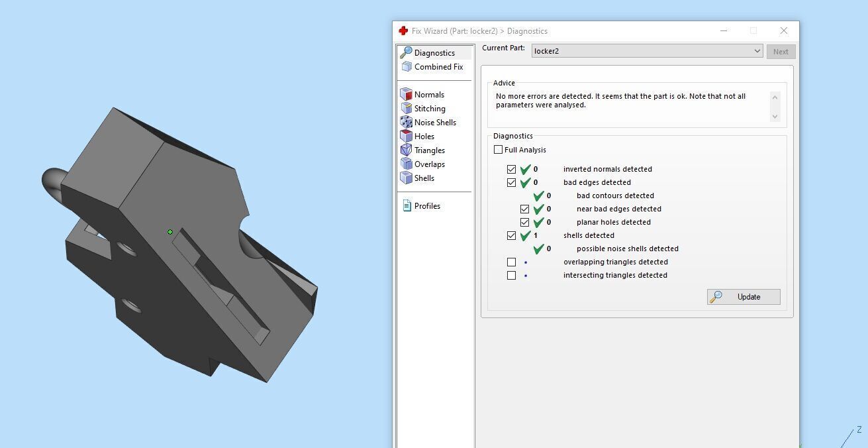868x448 pixels.
Task: Click the 'shells detected' label
Action: (589, 235)
